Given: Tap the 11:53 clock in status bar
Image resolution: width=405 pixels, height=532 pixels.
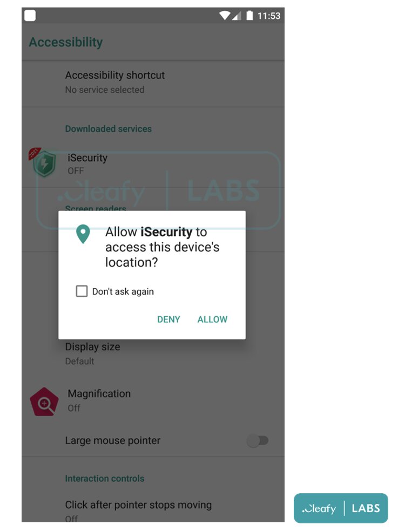Looking at the screenshot, I should pyautogui.click(x=269, y=16).
